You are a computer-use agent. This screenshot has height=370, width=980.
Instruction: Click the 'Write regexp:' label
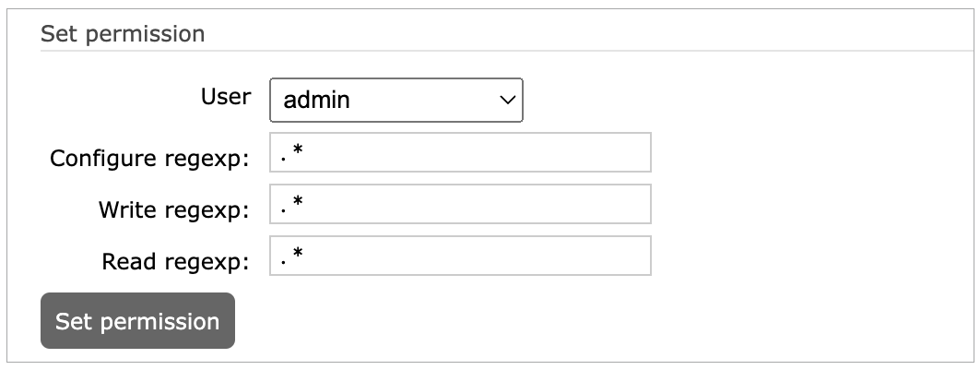pos(173,209)
